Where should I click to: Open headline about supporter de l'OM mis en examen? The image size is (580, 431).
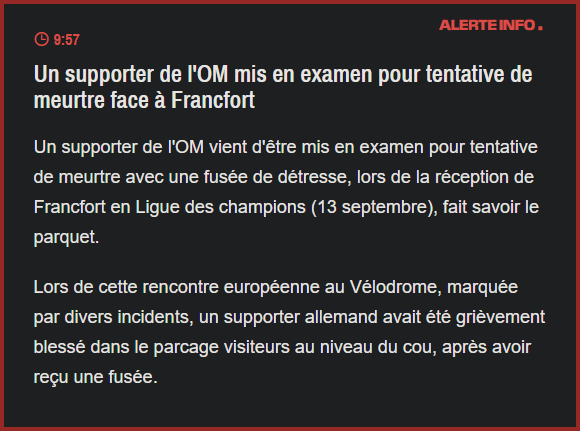click(283, 87)
